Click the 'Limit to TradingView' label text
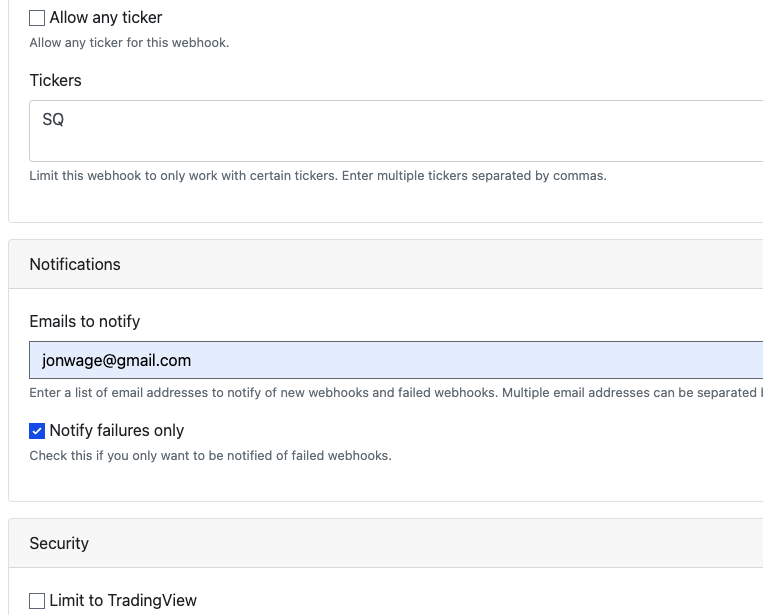Image resolution: width=763 pixels, height=615 pixels. pyautogui.click(x=123, y=601)
